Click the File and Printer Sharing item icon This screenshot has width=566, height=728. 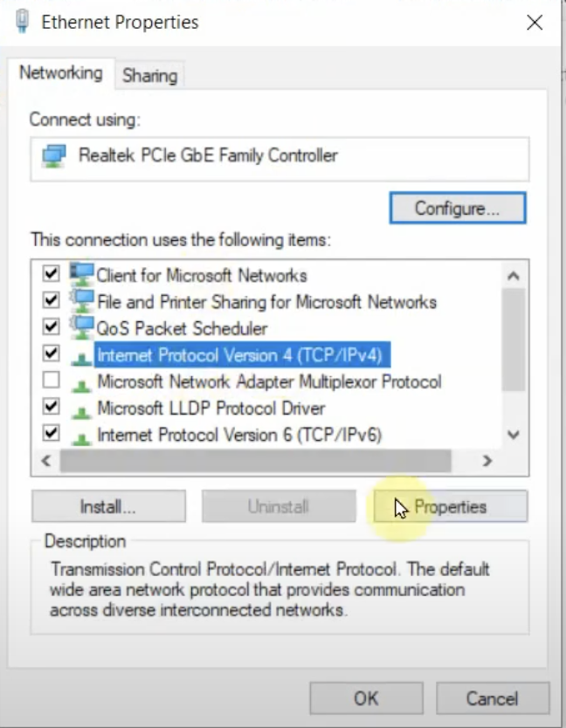click(x=82, y=301)
